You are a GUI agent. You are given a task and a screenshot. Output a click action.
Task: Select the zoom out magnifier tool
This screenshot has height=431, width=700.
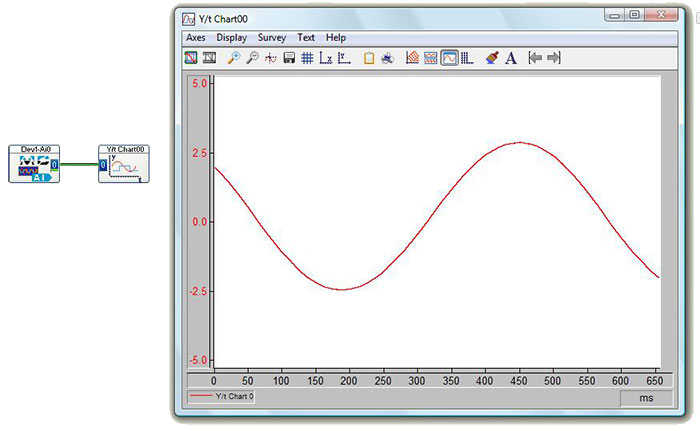coord(252,58)
